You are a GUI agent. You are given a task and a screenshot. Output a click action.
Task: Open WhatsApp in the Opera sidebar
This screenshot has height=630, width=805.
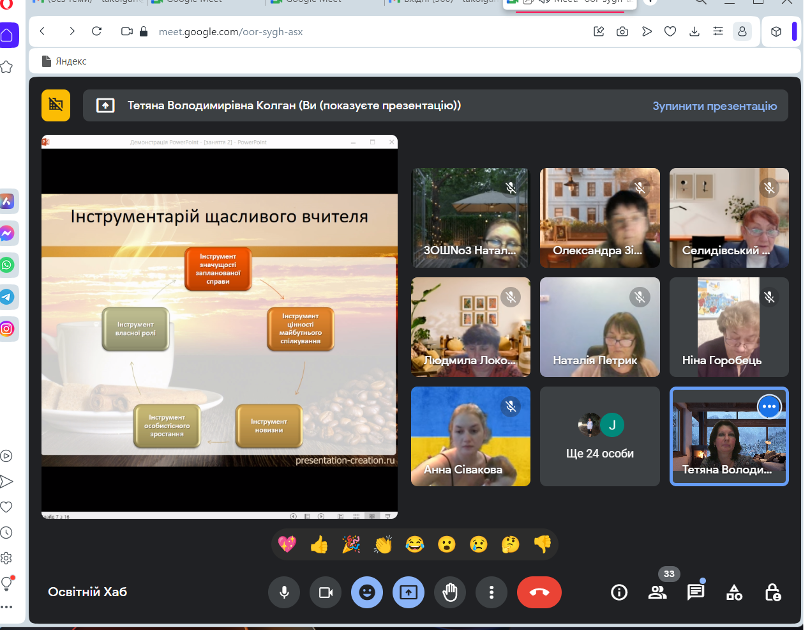pos(7,265)
